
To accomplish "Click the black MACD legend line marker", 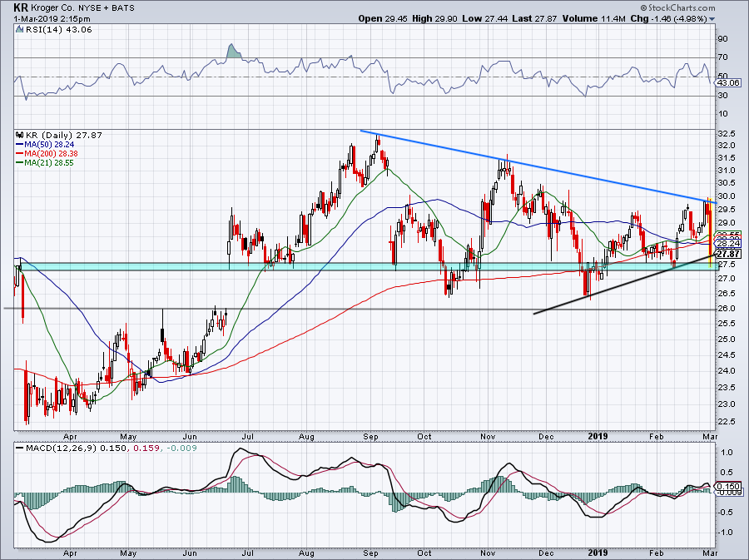I will 20,448.
